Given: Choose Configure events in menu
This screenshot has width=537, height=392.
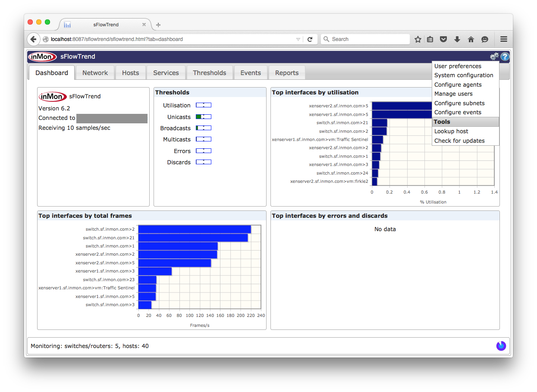Looking at the screenshot, I should click(465, 112).
